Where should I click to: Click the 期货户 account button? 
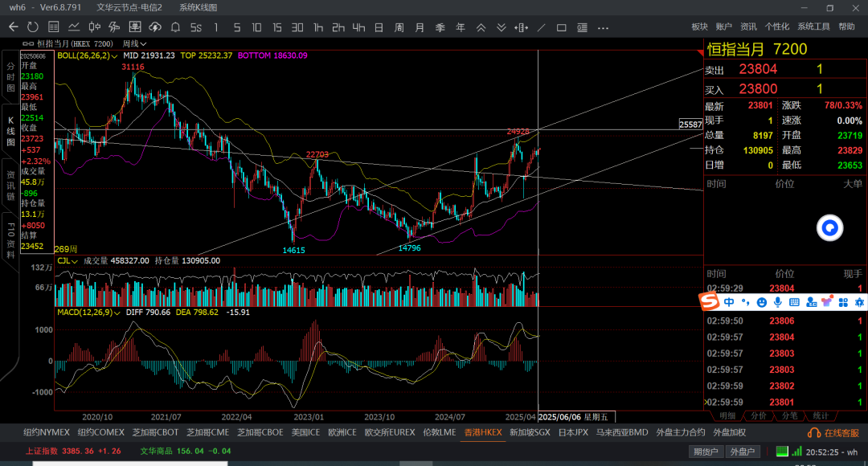706,452
